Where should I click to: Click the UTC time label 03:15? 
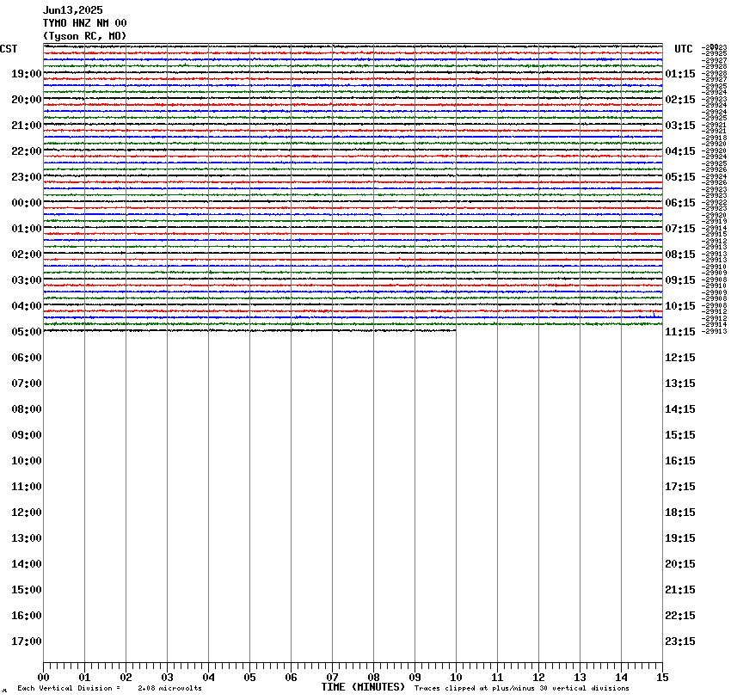[680, 126]
